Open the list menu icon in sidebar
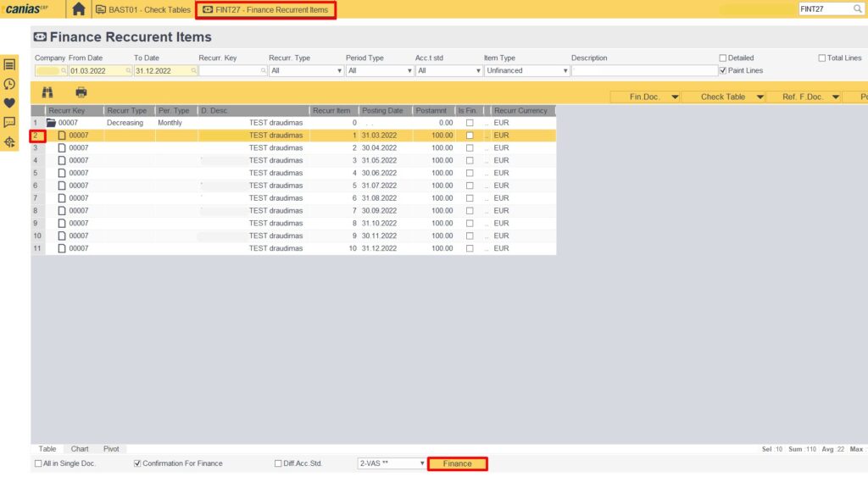This screenshot has width=868, height=477. pos(10,64)
